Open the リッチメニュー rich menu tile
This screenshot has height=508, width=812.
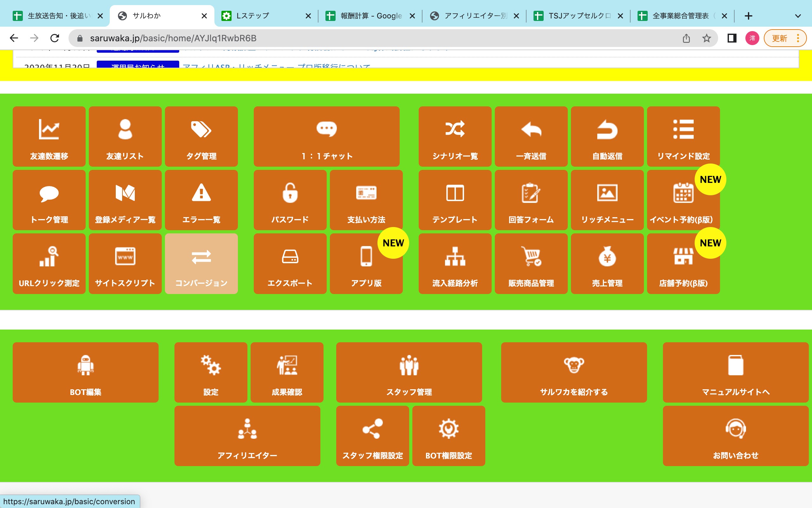click(607, 200)
